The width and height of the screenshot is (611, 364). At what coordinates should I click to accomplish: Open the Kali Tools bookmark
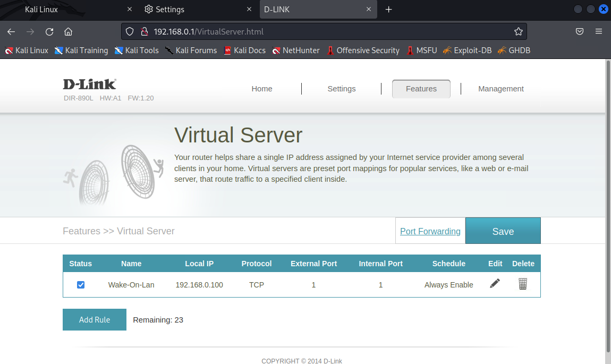[x=137, y=50]
